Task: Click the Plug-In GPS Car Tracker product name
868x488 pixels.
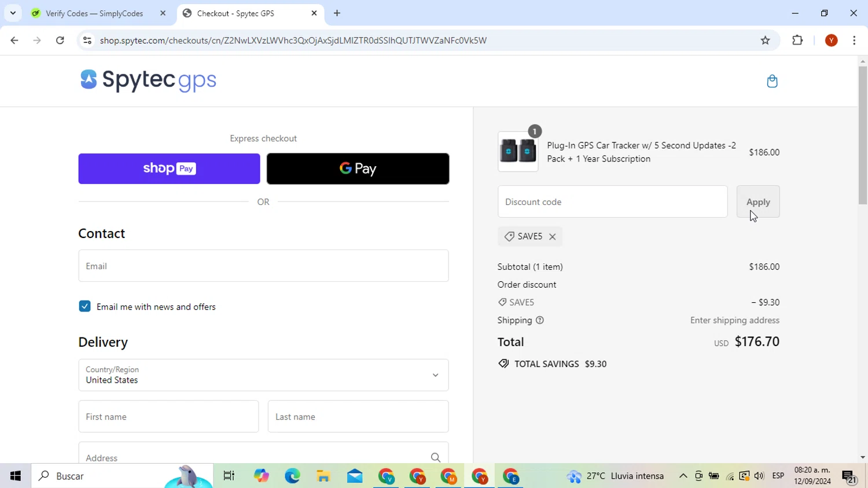Action: click(641, 152)
